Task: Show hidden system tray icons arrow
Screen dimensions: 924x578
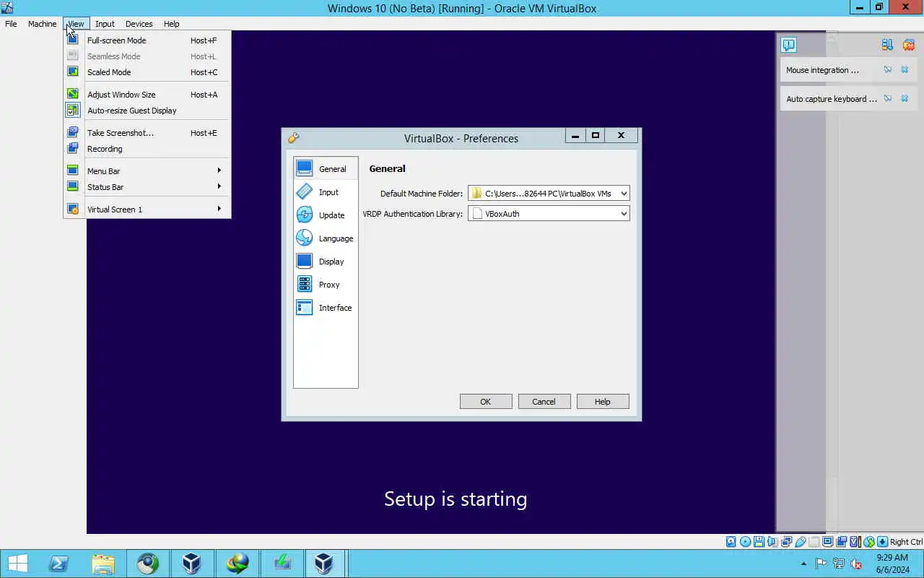Action: point(804,564)
